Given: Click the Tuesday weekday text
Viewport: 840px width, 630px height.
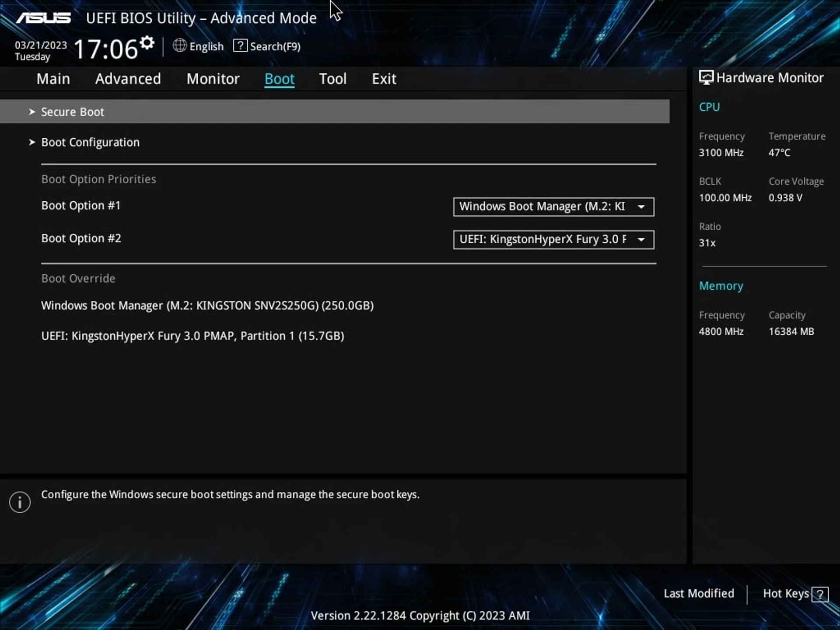Looking at the screenshot, I should coord(32,57).
